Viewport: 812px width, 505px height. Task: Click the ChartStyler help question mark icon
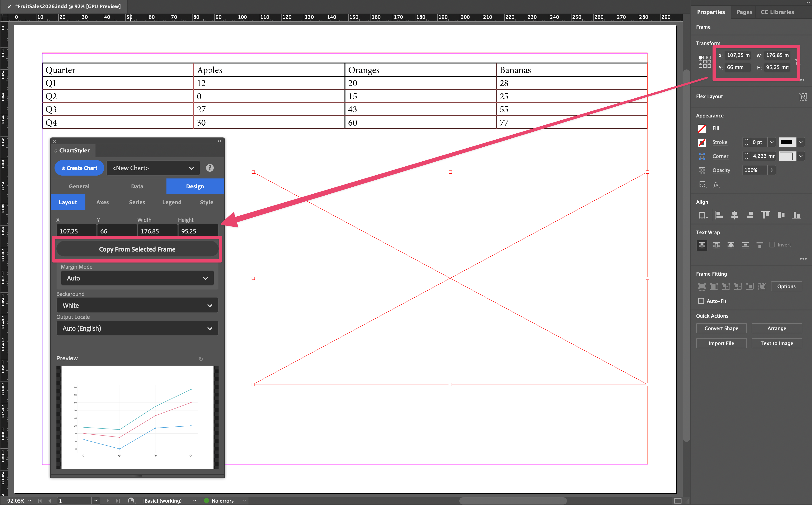(209, 168)
